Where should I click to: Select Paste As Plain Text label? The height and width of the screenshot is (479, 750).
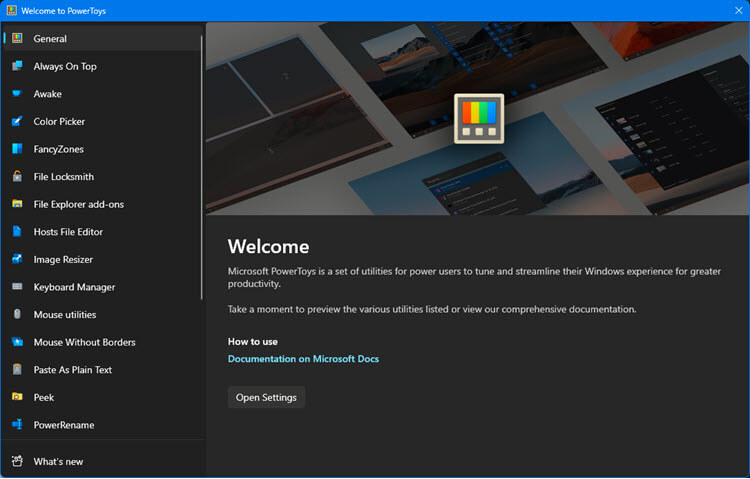click(x=73, y=370)
